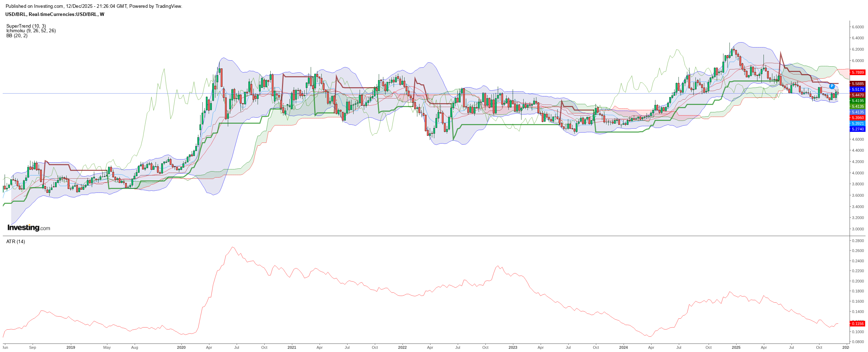The width and height of the screenshot is (868, 352).
Task: Click the USD/BRL symbol title
Action: [55, 15]
